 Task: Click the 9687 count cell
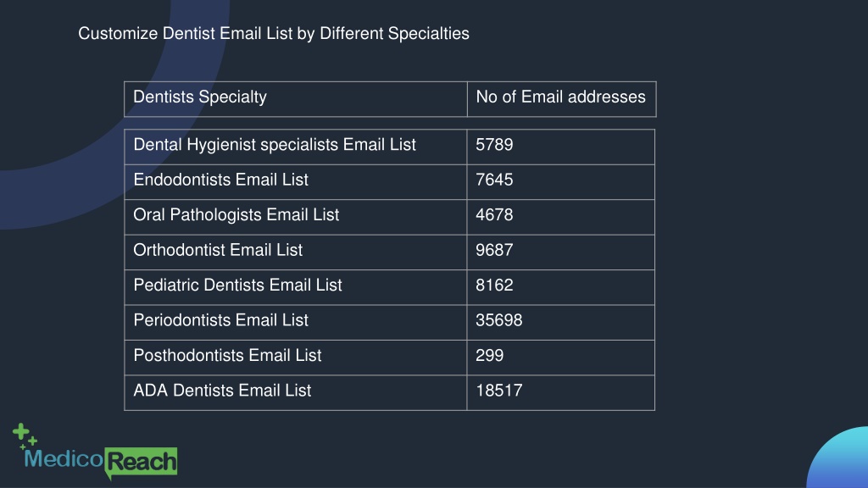coord(561,252)
